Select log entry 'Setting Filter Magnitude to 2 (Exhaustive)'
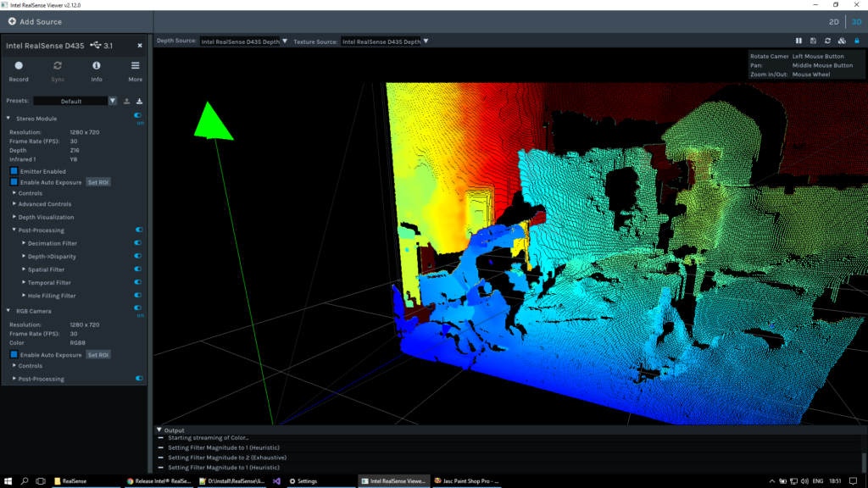The image size is (868, 488). click(x=227, y=457)
